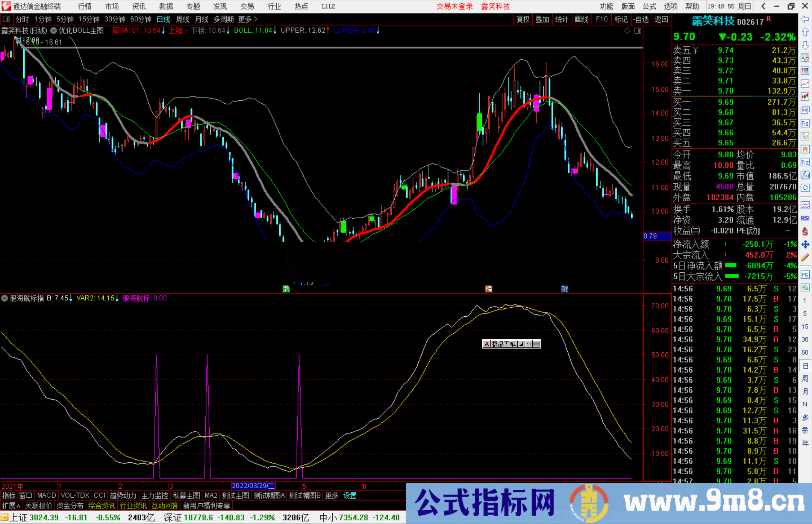812x524 pixels.
Task: Switch to the MACD indicator tab
Action: (46, 495)
